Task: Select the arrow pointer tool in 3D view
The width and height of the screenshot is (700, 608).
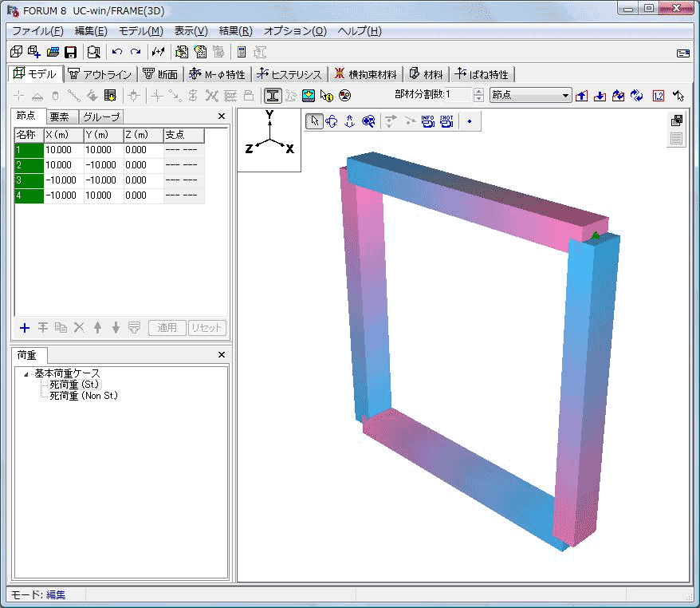Action: (314, 121)
